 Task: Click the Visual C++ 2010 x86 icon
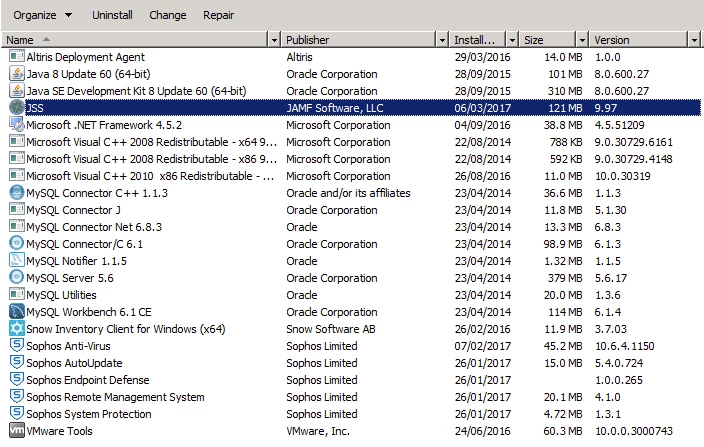(x=17, y=175)
